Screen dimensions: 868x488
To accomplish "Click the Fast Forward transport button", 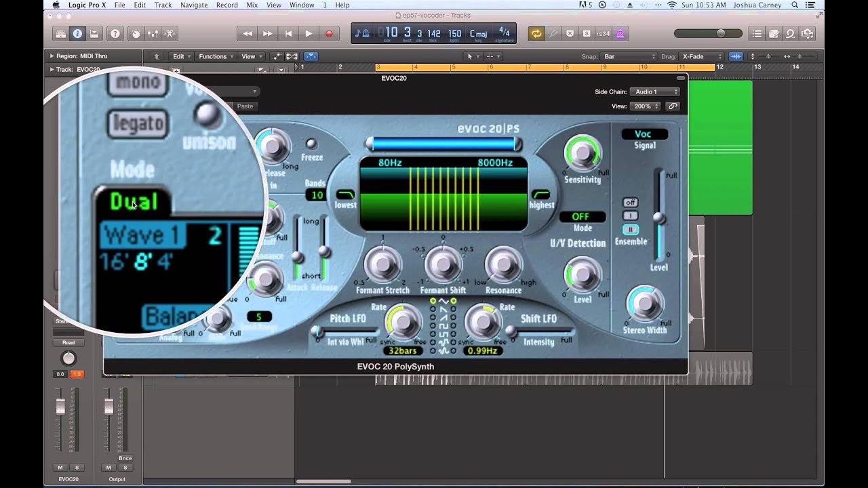I will coord(268,33).
